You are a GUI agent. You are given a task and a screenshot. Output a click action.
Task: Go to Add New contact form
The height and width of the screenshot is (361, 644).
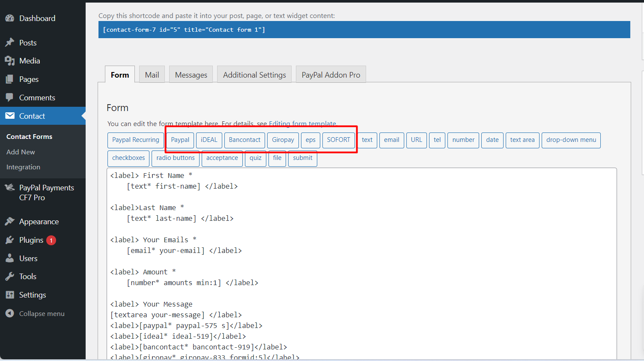21,152
